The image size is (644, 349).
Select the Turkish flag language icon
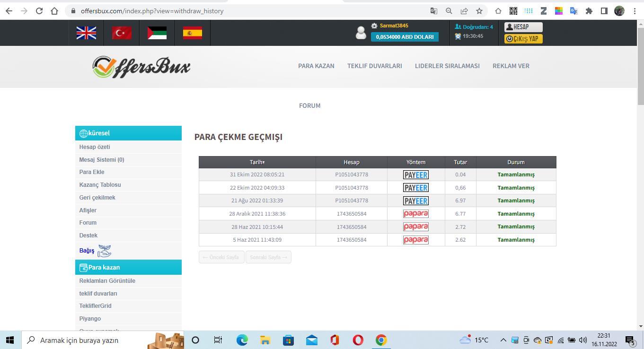point(122,33)
